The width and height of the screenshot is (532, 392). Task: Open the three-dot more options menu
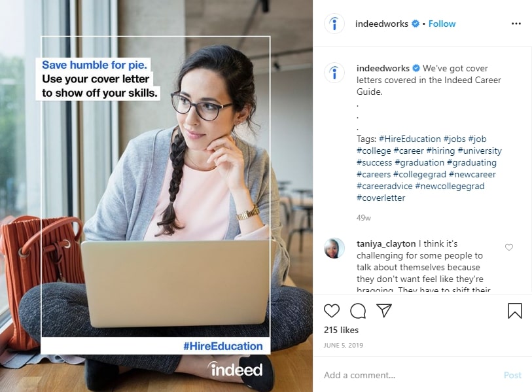click(x=516, y=24)
